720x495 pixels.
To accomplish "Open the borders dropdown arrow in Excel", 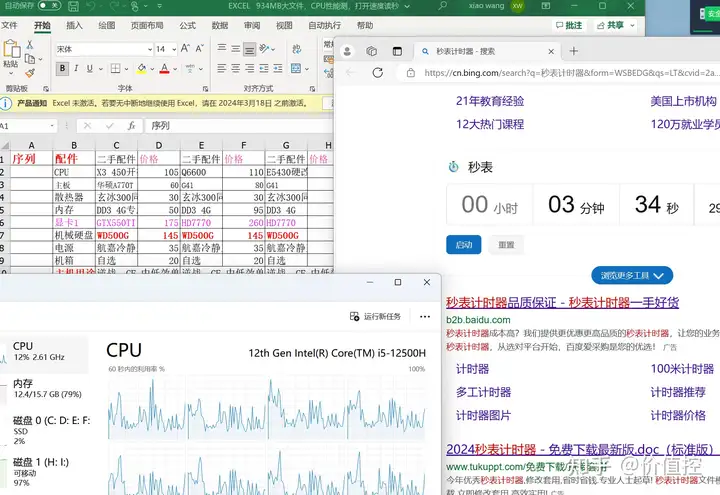I will tap(126, 69).
